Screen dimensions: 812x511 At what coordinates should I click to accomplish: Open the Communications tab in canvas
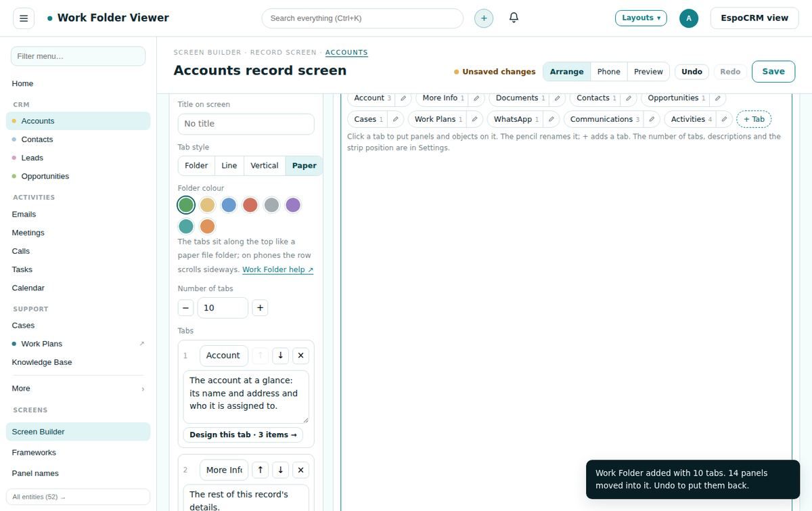pos(604,119)
